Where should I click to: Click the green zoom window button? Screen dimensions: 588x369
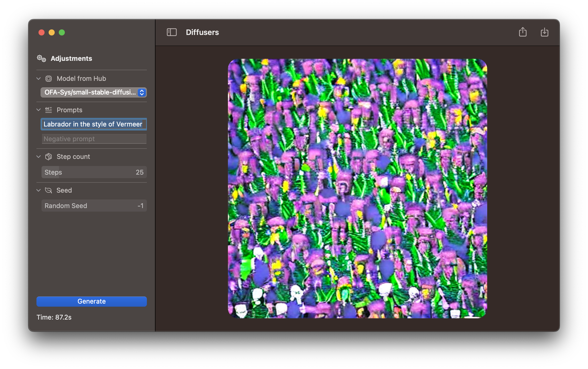point(62,32)
